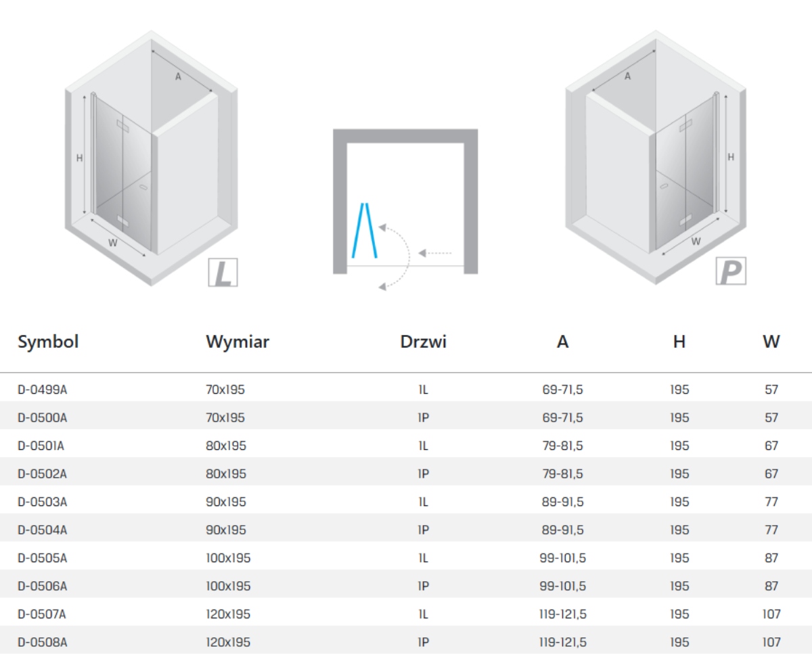Click the boxed P right-version badge
Viewport: 812px width, 661px height.
731,271
